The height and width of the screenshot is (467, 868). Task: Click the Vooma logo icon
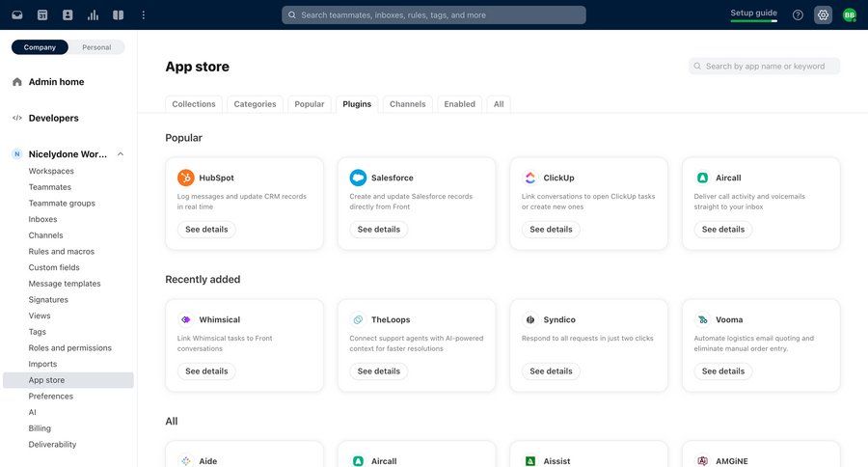[x=702, y=319]
